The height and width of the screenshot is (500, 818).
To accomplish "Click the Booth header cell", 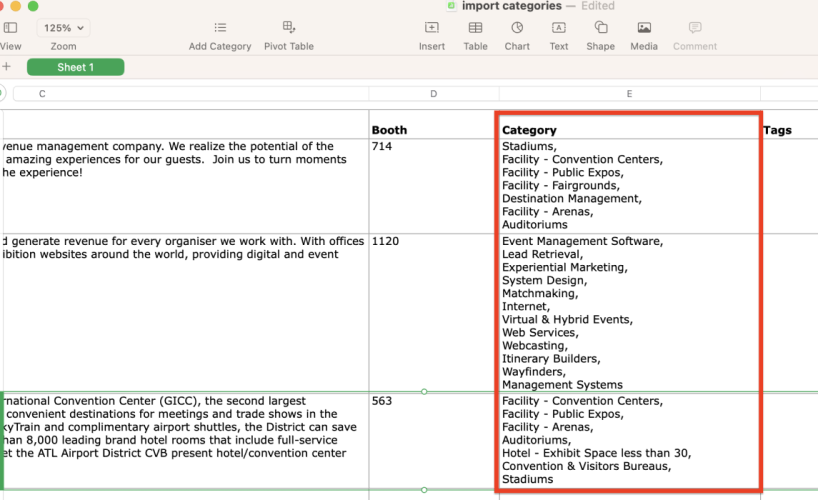I will click(x=434, y=125).
